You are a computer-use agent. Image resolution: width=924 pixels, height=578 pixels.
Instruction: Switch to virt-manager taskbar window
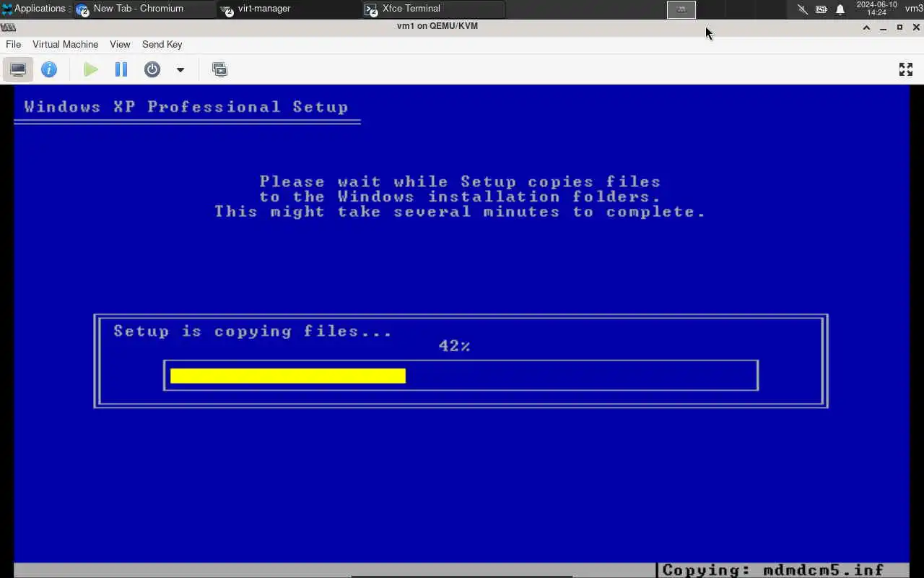click(x=289, y=9)
